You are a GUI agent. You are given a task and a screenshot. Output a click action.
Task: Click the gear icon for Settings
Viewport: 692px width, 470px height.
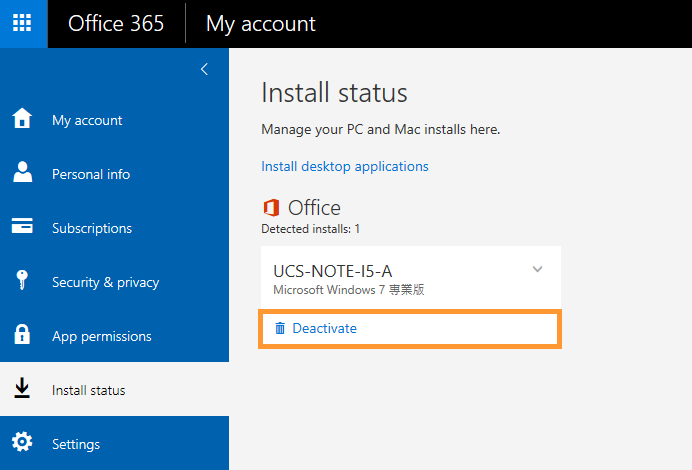coord(22,442)
